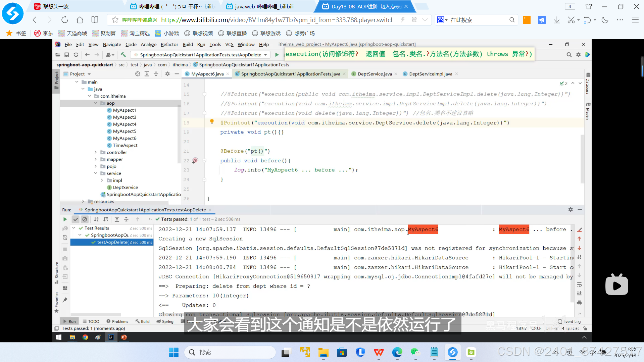Collapse the Test Results node
The image size is (644, 362).
[74, 228]
